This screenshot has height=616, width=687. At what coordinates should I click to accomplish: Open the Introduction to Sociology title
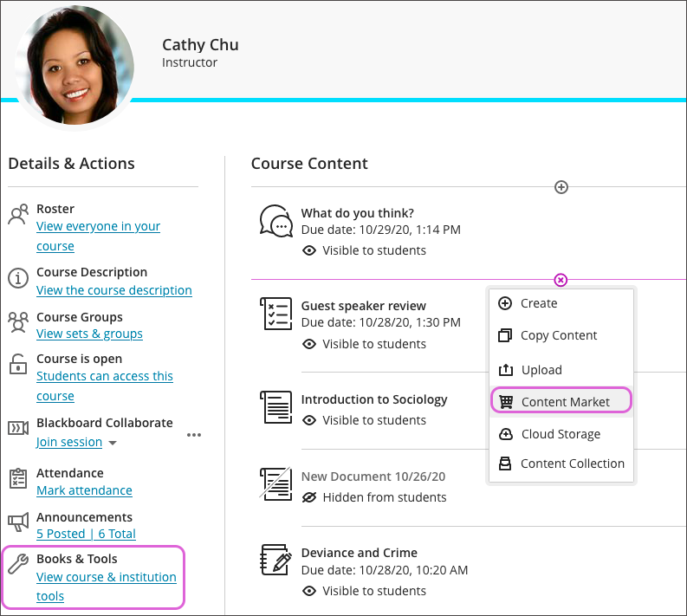pyautogui.click(x=374, y=399)
